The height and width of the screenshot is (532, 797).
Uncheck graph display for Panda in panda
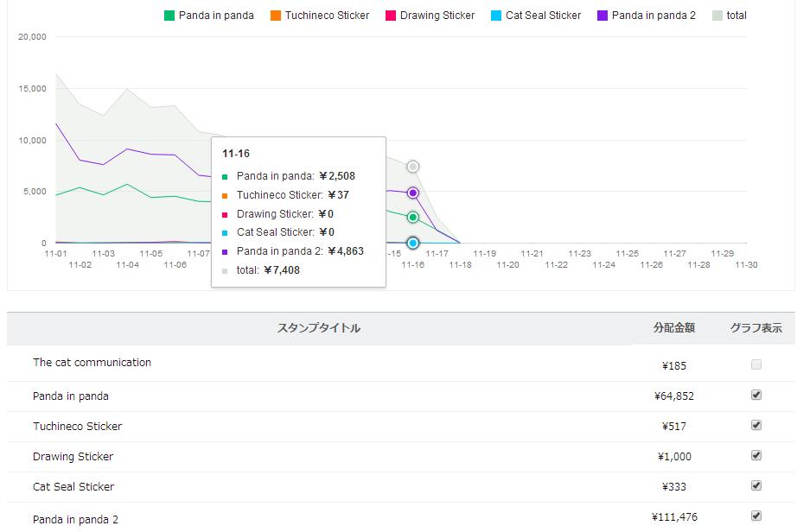point(756,395)
